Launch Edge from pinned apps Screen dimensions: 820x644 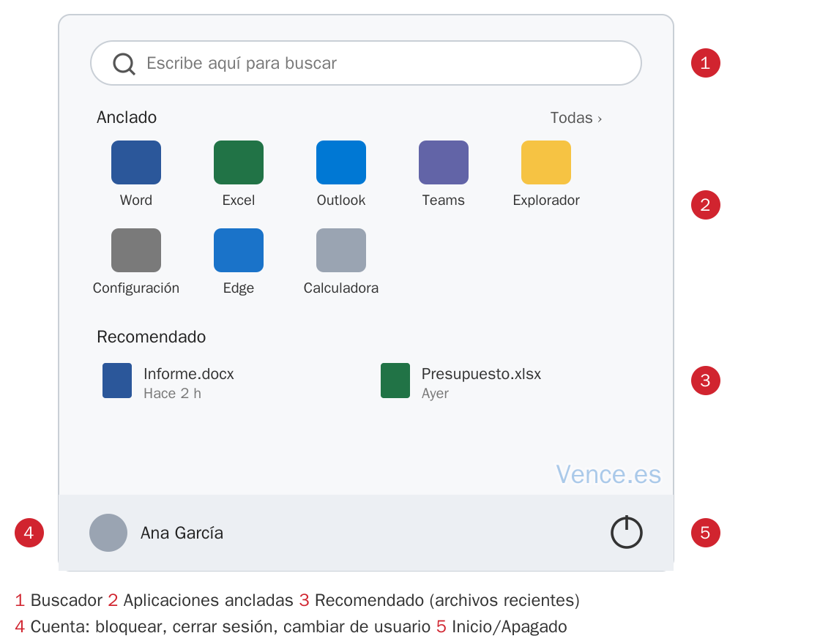click(239, 250)
